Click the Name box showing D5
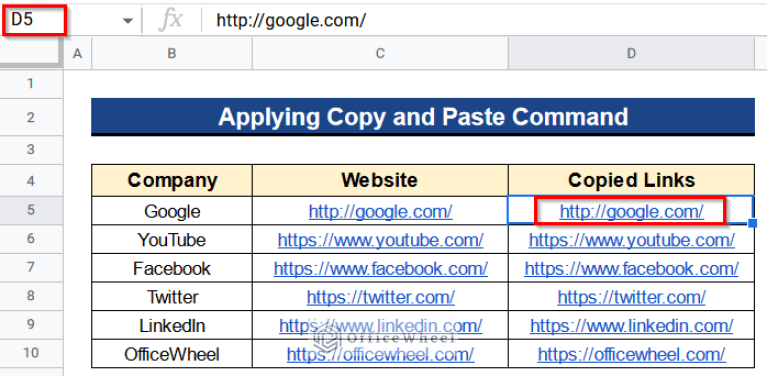The height and width of the screenshot is (376, 767). tap(34, 21)
